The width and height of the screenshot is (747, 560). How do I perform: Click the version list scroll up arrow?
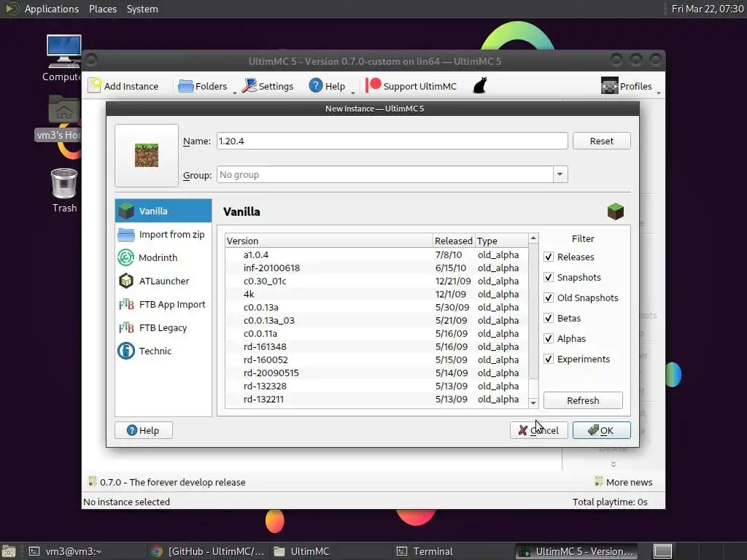[533, 238]
